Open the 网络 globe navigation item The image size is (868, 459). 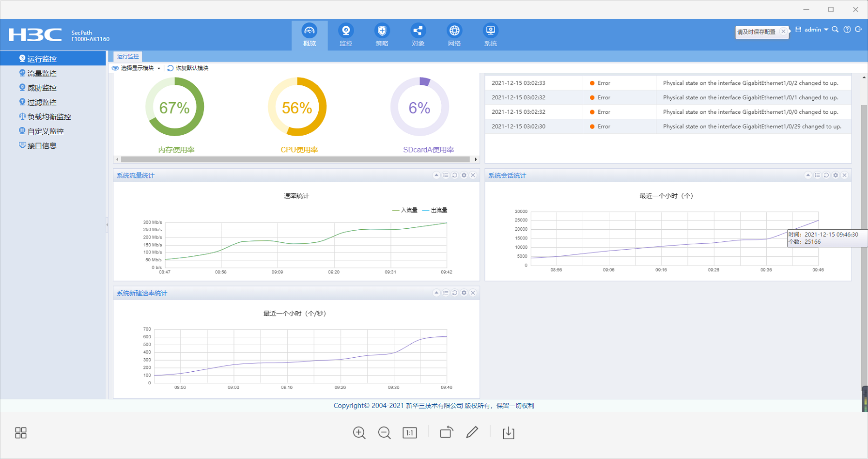(x=454, y=35)
